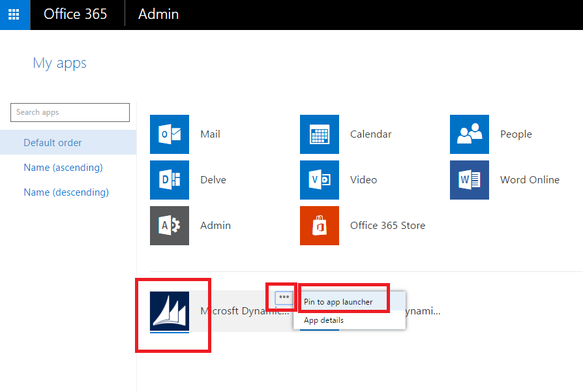The image size is (583, 392).
Task: Open the app launcher waffle icon
Action: (x=14, y=14)
